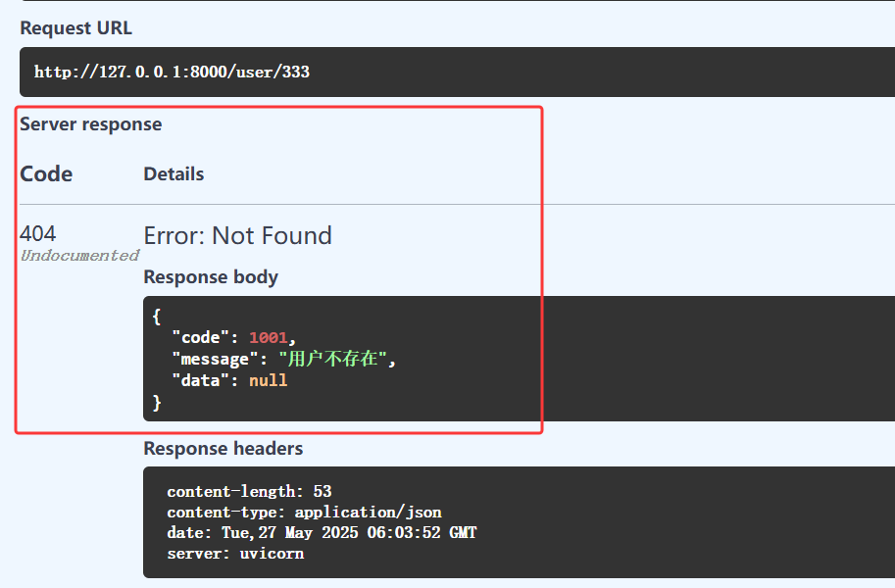Viewport: 895px width, 588px height.
Task: Click the Server response heading
Action: [91, 124]
